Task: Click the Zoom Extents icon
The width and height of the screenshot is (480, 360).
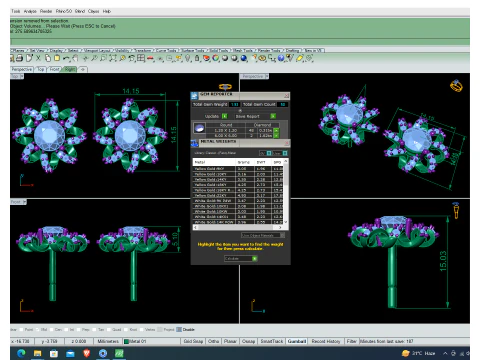Action: tap(113, 58)
